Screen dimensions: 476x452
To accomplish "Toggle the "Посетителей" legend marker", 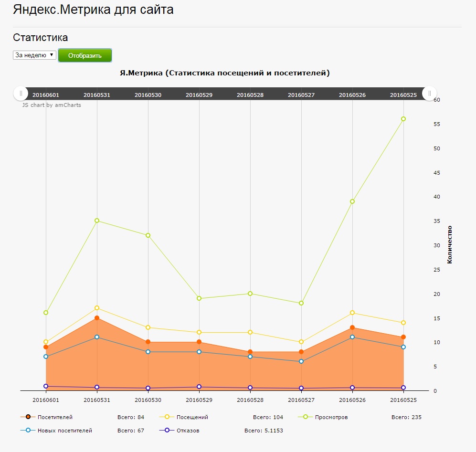I will tap(28, 417).
